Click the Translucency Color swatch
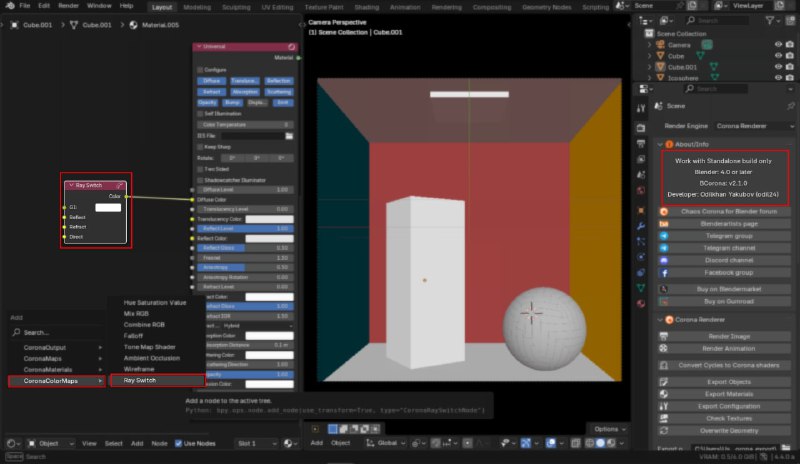Image resolution: width=800 pixels, height=464 pixels. point(269,219)
